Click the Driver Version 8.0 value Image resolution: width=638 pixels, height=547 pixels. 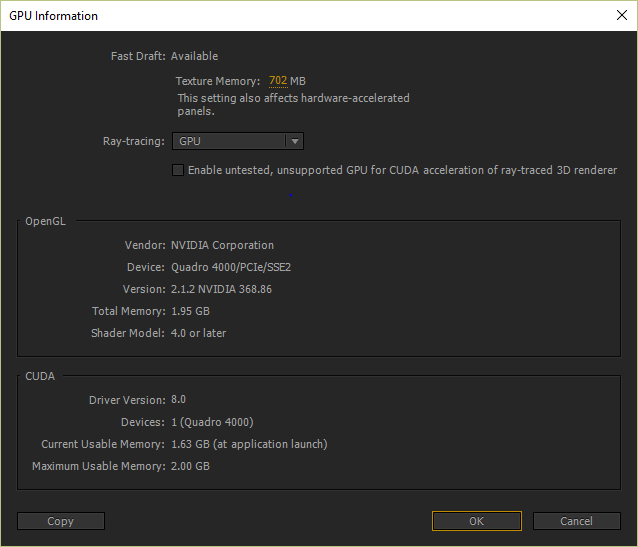[178, 399]
